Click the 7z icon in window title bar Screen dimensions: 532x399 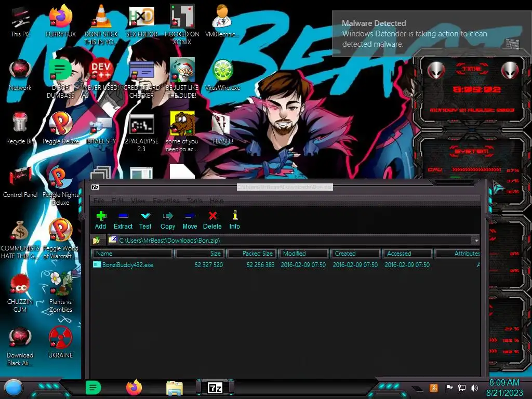pyautogui.click(x=96, y=187)
